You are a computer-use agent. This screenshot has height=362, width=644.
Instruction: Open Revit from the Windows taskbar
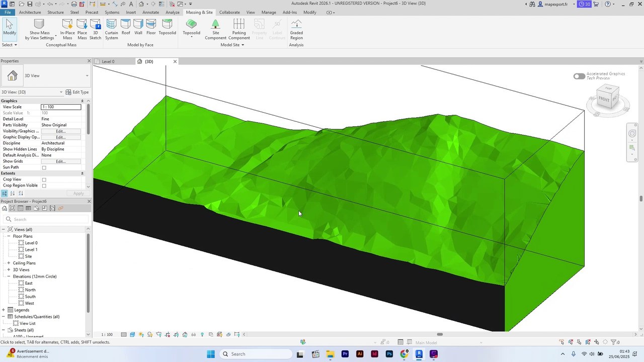pos(419,354)
